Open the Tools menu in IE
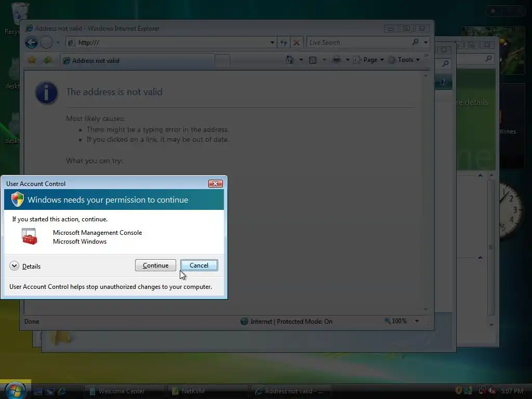The image size is (532, 399). coord(404,60)
